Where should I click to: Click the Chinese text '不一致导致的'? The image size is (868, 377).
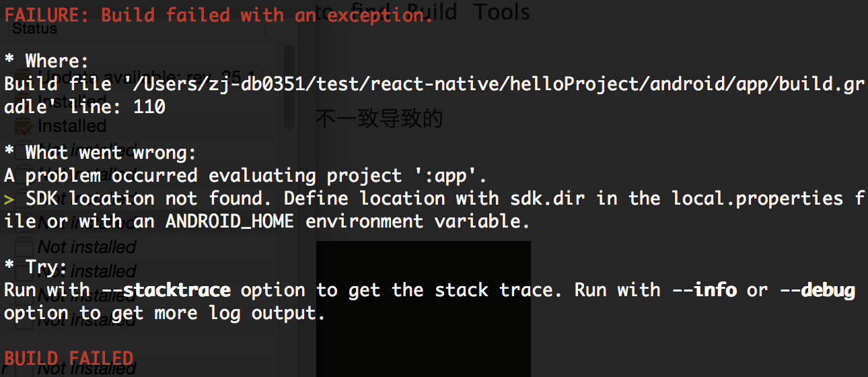tap(379, 119)
